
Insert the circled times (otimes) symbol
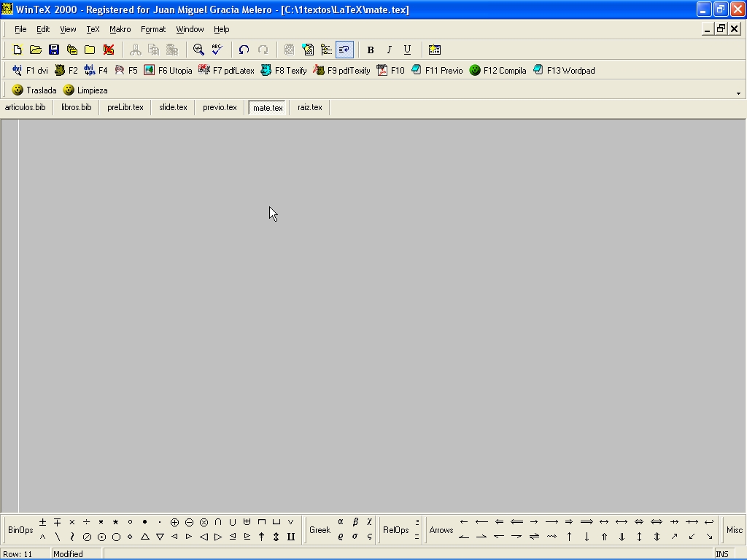[x=204, y=522]
